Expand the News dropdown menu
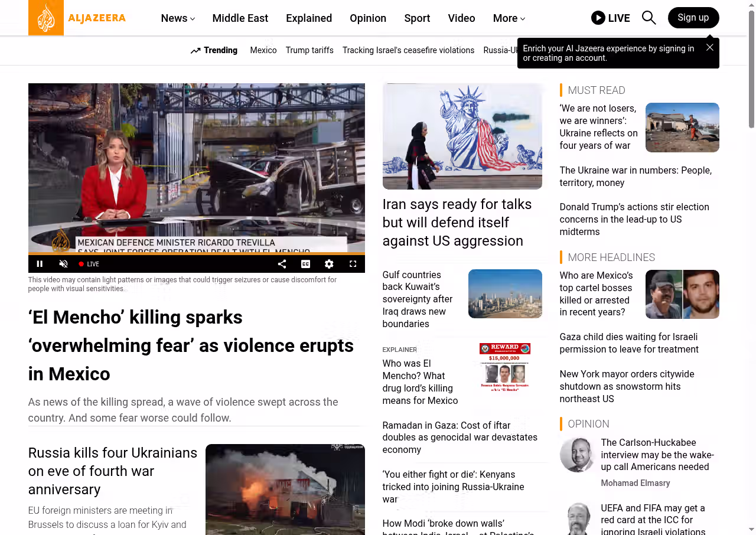 (x=178, y=18)
